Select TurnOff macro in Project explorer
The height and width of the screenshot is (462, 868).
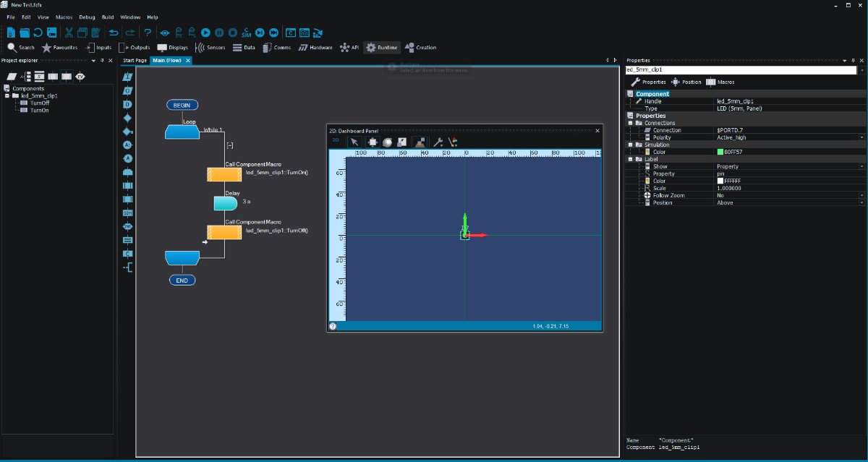point(40,103)
